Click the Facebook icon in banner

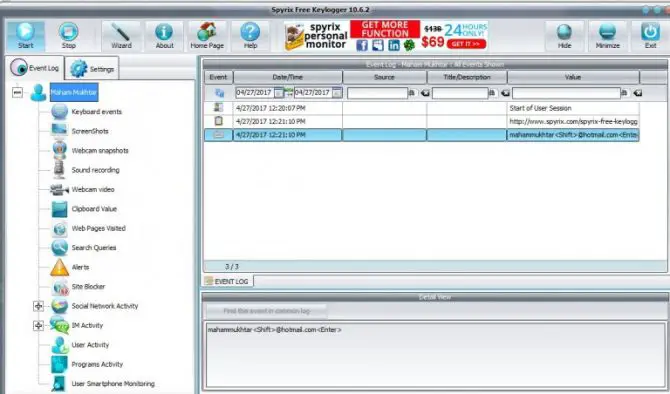tap(362, 45)
